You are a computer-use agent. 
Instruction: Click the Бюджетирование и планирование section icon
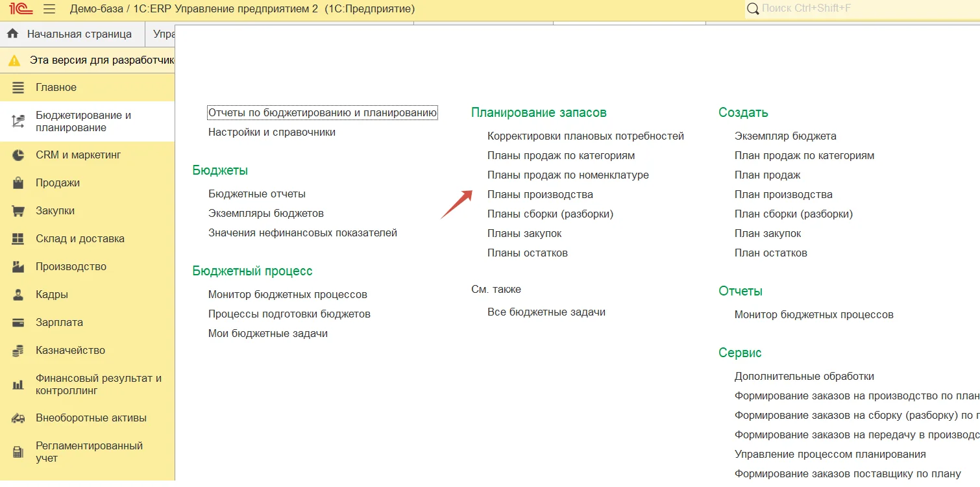(18, 121)
